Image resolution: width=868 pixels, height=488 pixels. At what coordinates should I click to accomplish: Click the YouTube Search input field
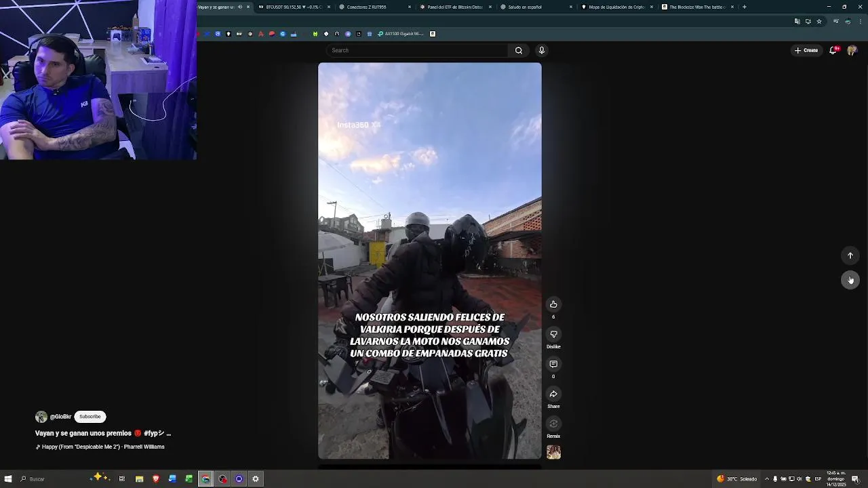click(x=417, y=50)
